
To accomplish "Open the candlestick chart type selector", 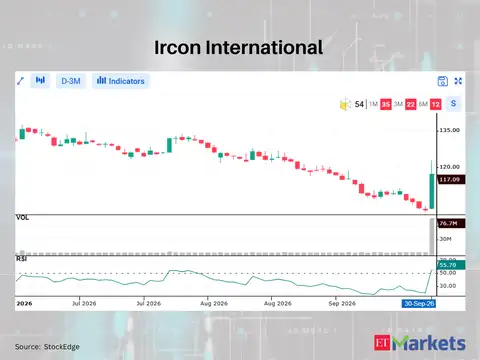I will 40,81.
